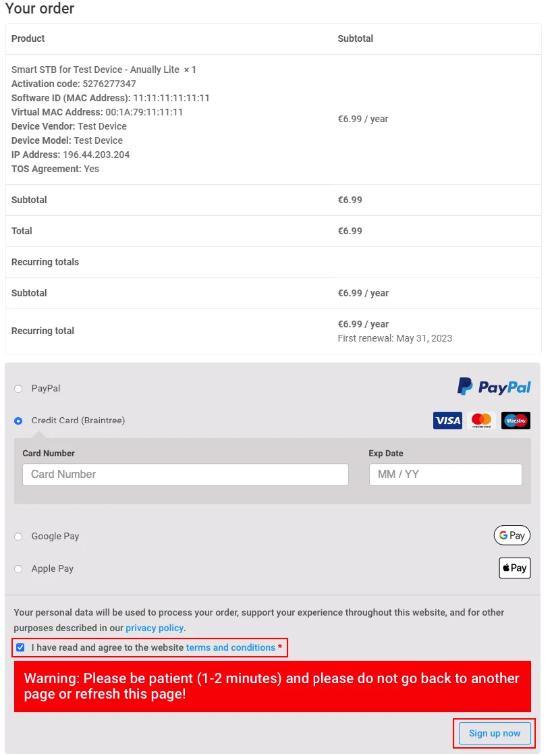Open the terms and conditions link
The width and height of the screenshot is (552, 756).
pos(230,647)
